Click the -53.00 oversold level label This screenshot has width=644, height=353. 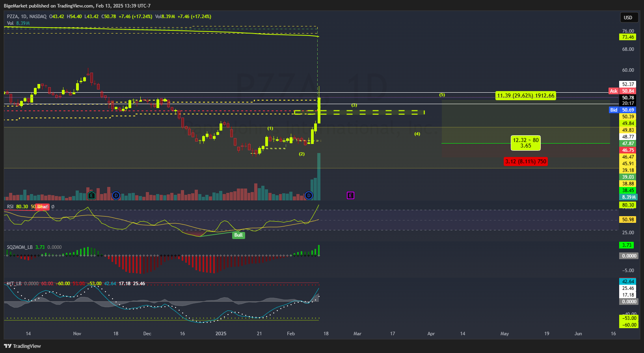click(629, 318)
